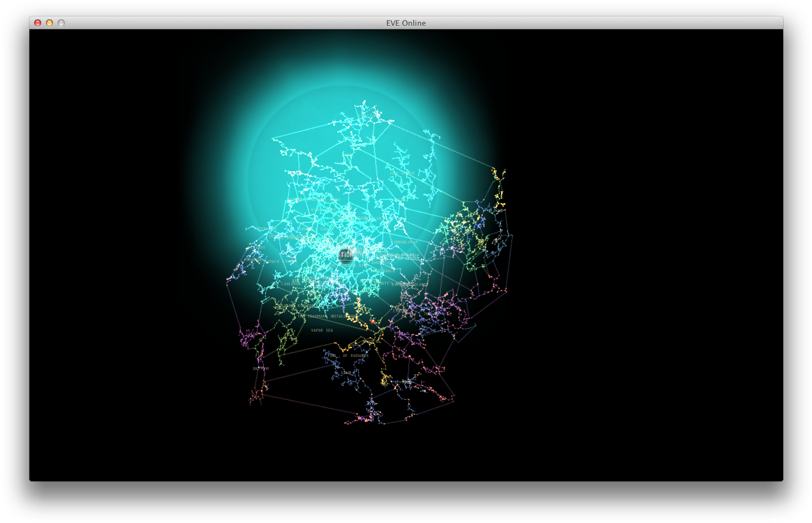The height and width of the screenshot is (523, 812).
Task: Click the Great Wildlands region label
Action: tap(409, 284)
